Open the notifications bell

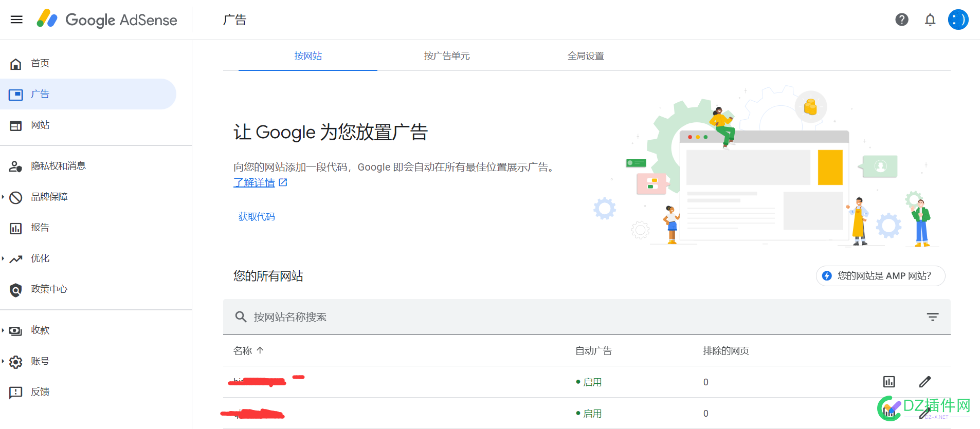click(930, 20)
